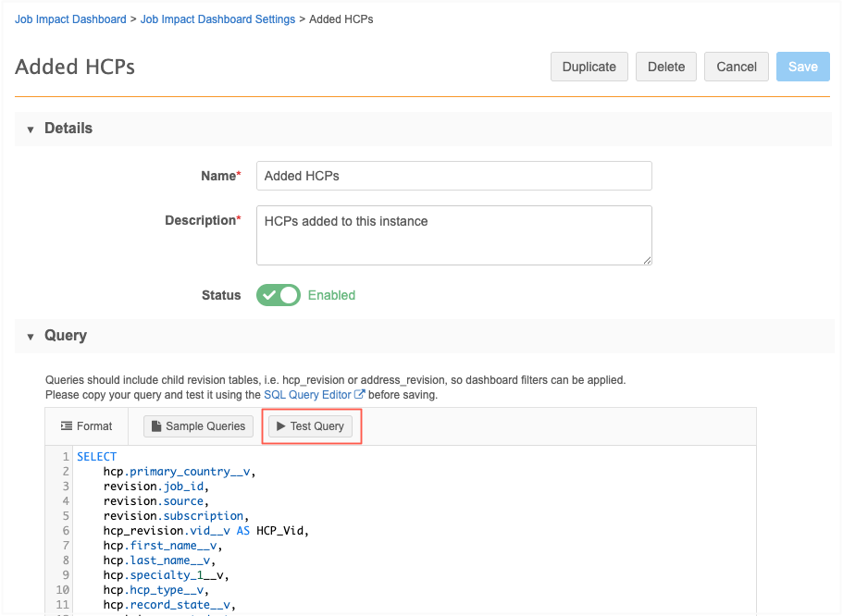Toggle the Enabled status switch

coord(278,295)
